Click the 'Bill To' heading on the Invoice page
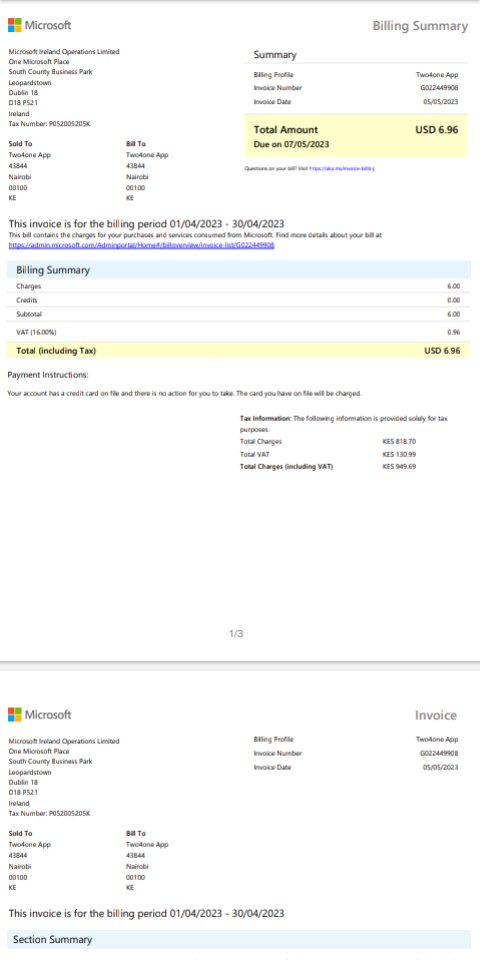 [x=136, y=833]
